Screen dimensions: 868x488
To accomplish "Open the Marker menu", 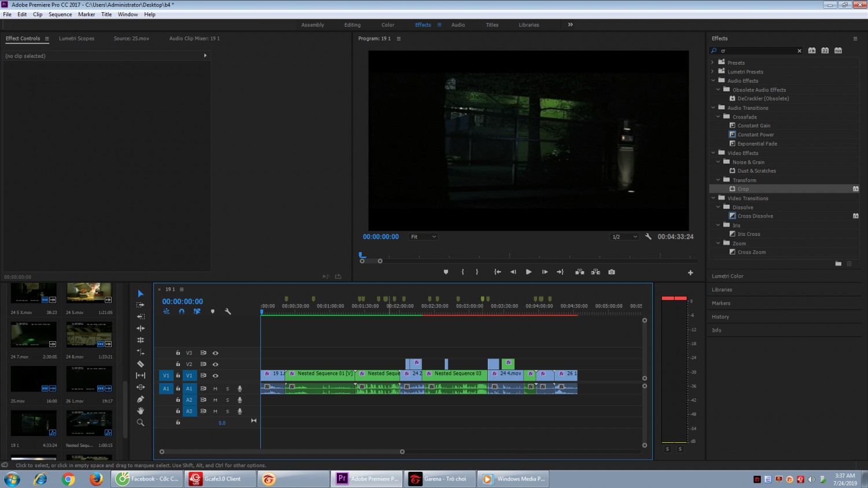I will pos(87,14).
